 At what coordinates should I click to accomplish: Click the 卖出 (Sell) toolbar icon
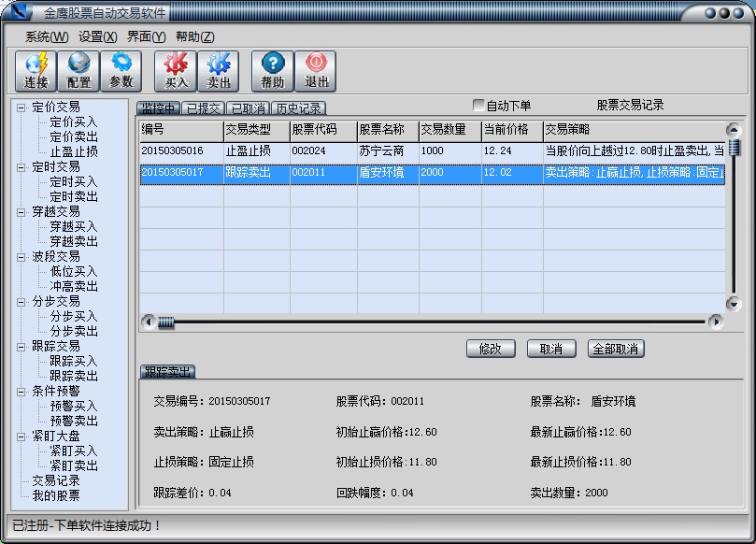[x=219, y=70]
